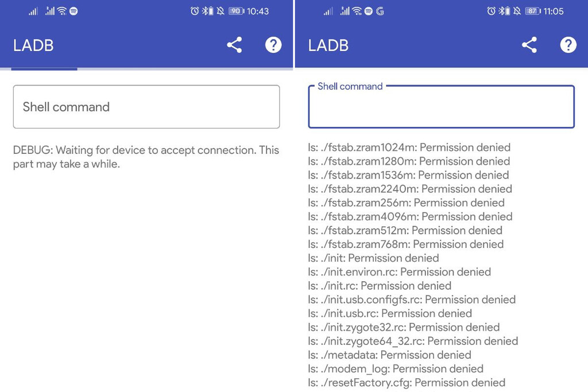Tap the outlined Shell command box on the right
The image size is (588, 392).
pyautogui.click(x=441, y=108)
